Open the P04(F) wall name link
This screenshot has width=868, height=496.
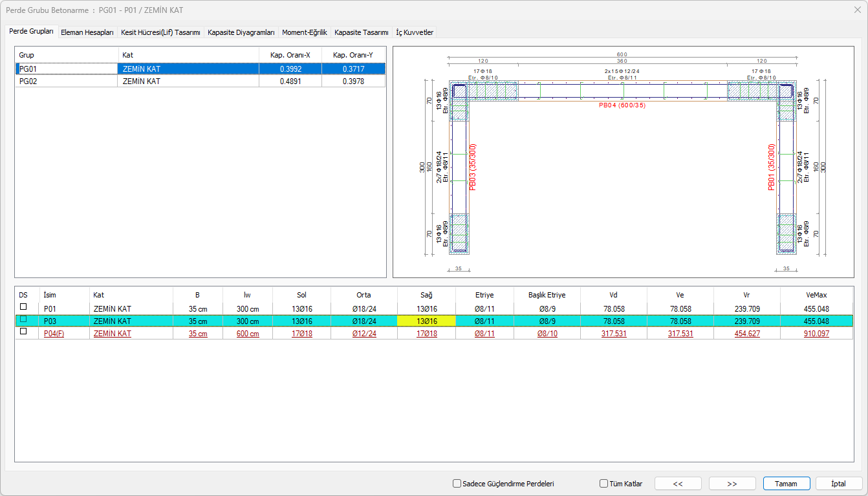pos(54,334)
